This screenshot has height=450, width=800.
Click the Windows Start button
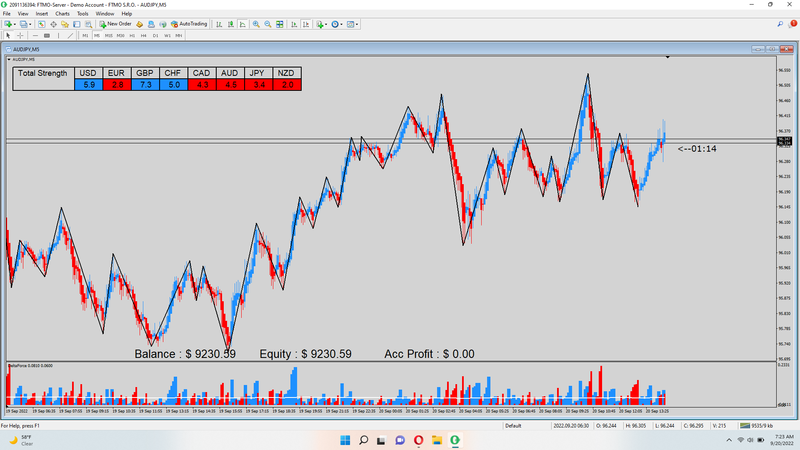[x=345, y=440]
